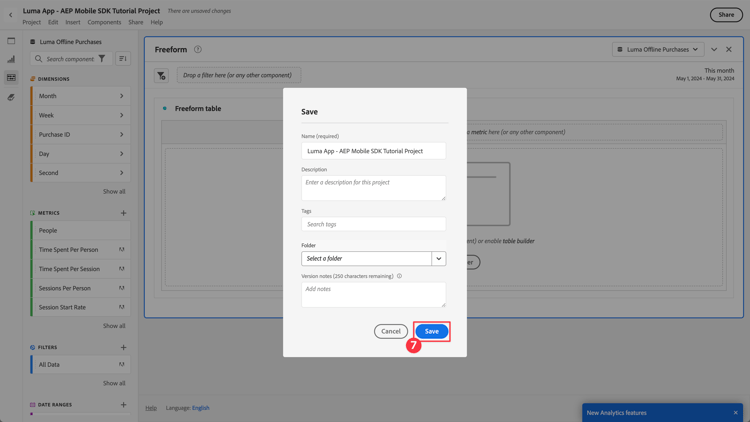Open the Share menu in menu bar

coord(136,22)
